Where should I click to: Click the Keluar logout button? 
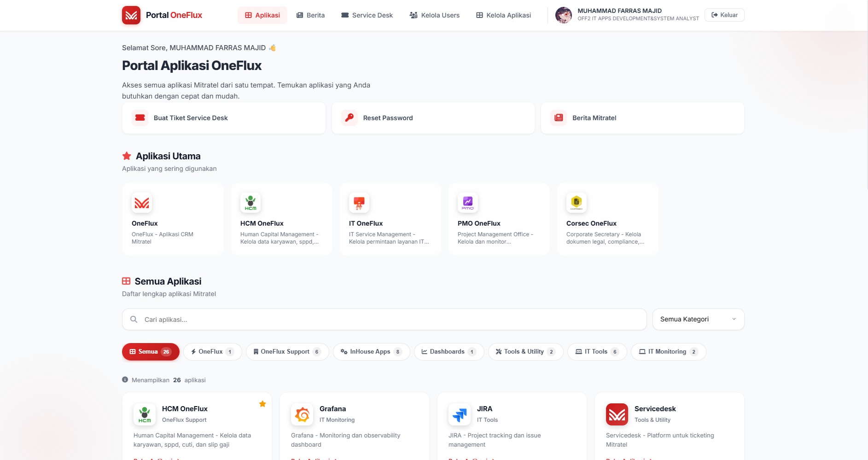[724, 15]
